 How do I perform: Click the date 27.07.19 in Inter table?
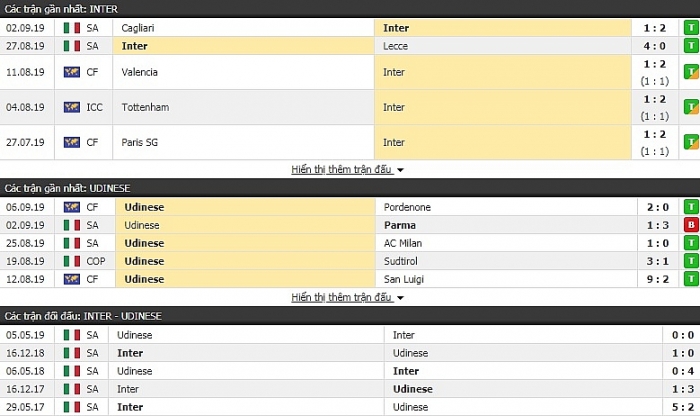pyautogui.click(x=25, y=142)
